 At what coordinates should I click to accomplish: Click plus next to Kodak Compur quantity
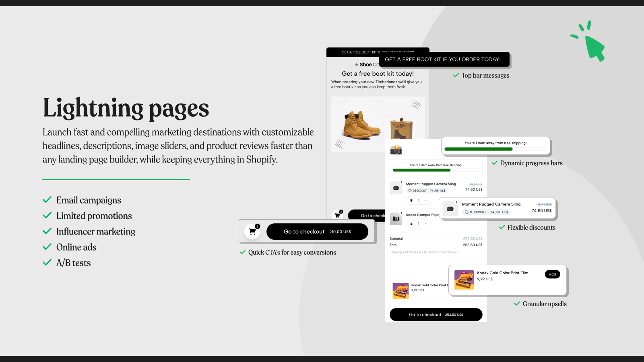426,224
